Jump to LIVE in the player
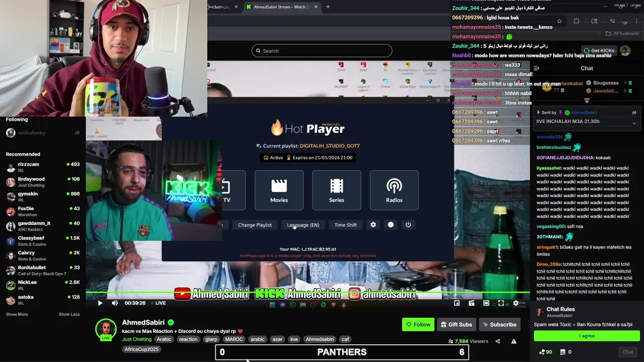 pos(158,303)
